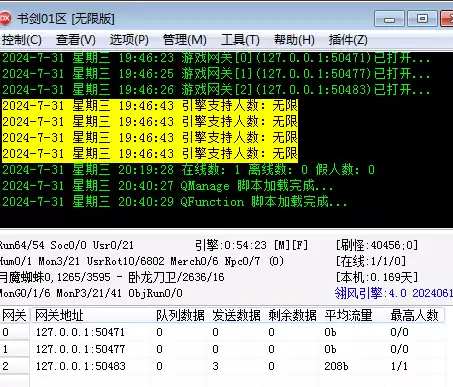Open the 工具(T) menu
Viewport: 453px width, 387px height.
pos(240,40)
